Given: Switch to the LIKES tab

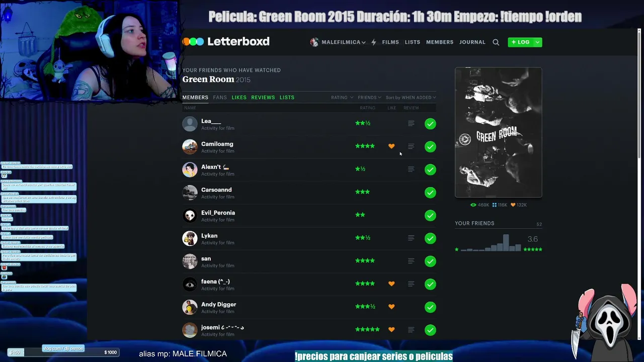Looking at the screenshot, I should pos(239,98).
